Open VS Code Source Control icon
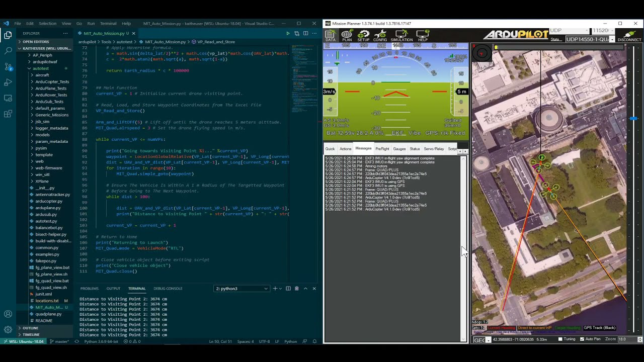Screen dimensions: 644x362 [8, 66]
